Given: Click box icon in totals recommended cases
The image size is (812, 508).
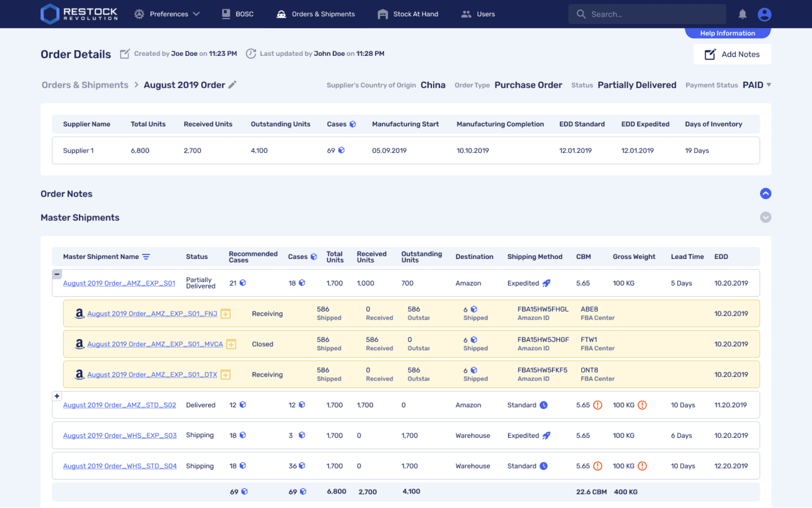Looking at the screenshot, I should [x=244, y=491].
